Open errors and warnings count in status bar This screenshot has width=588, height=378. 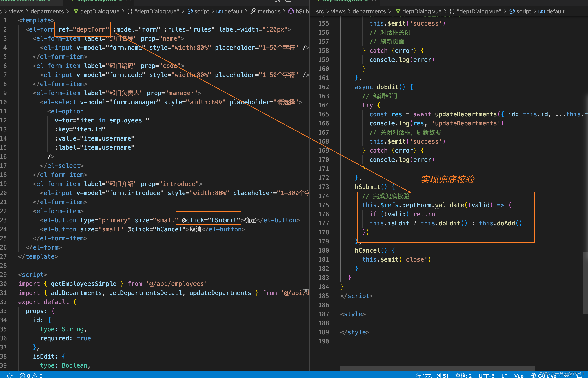(x=31, y=375)
